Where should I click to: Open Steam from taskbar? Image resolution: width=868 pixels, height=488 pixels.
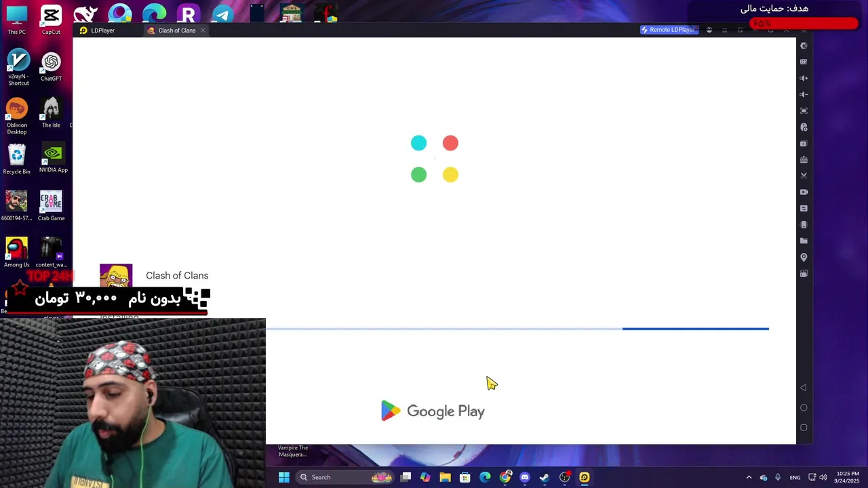(544, 477)
